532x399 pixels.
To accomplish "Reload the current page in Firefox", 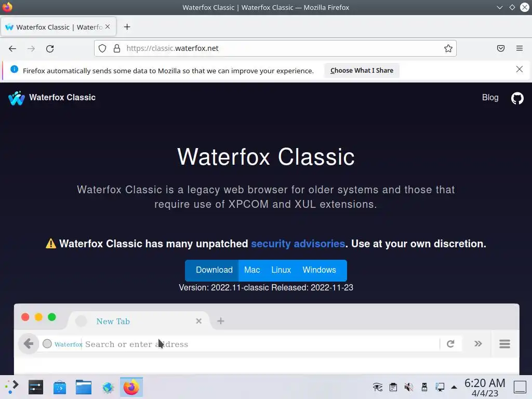I will coord(50,48).
